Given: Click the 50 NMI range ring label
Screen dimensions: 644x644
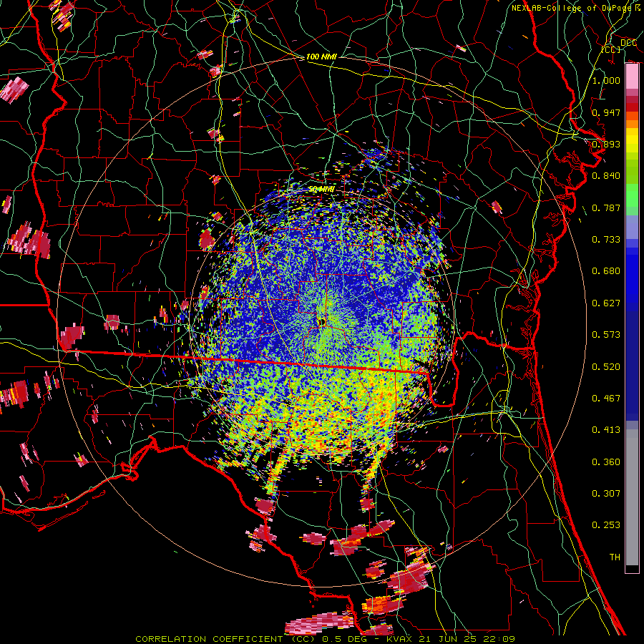Looking at the screenshot, I should pos(321,190).
